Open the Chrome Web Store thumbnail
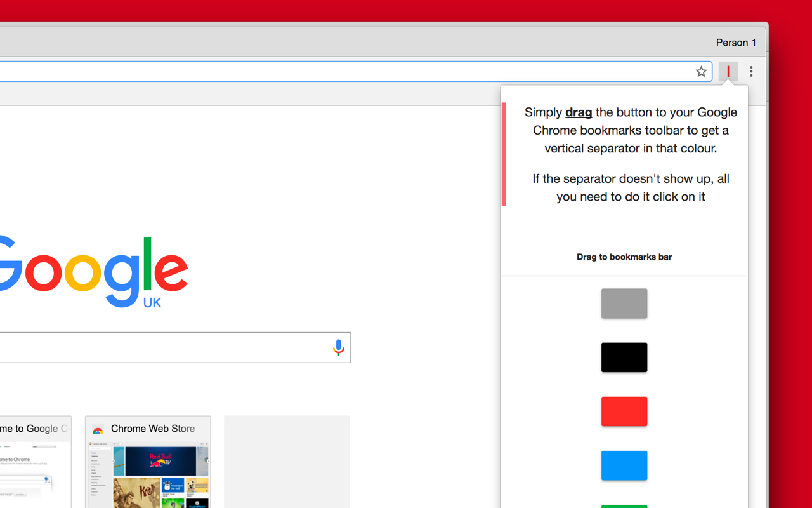The image size is (812, 508). [147, 462]
